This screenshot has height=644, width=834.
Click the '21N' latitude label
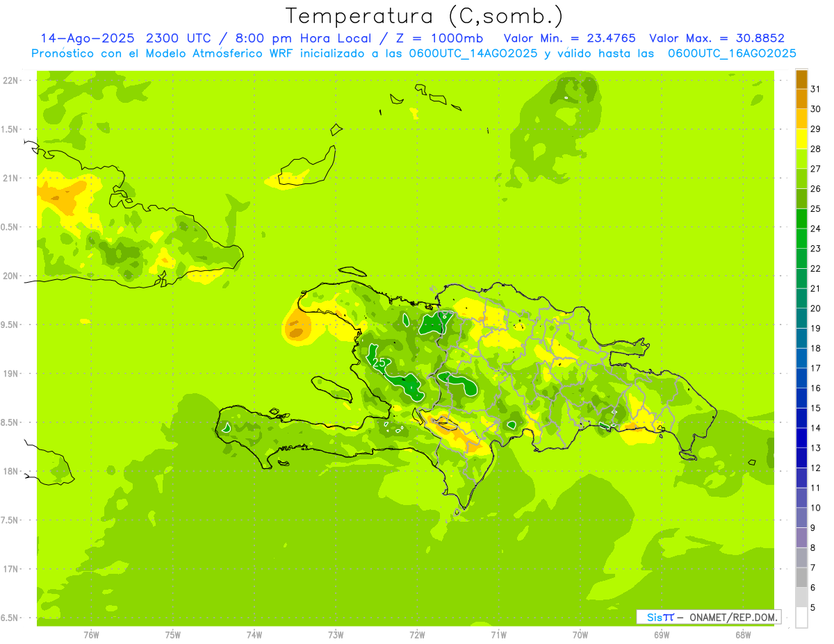tap(11, 178)
